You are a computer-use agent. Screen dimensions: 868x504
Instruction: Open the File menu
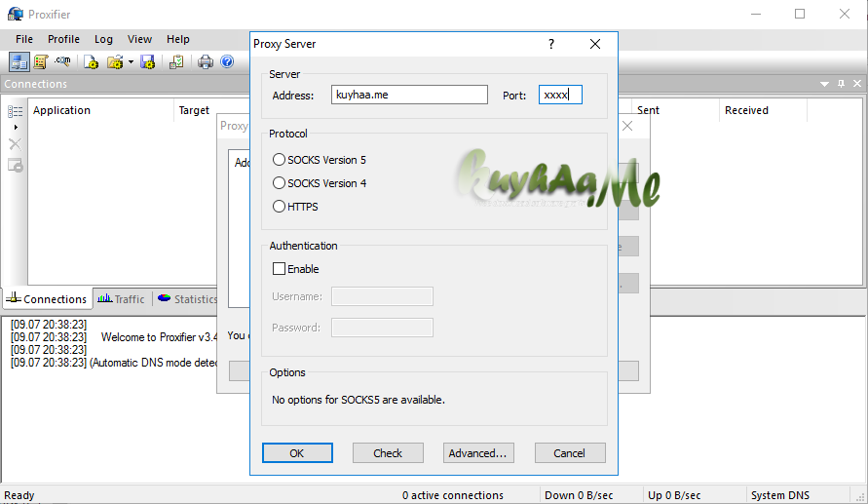pos(24,39)
